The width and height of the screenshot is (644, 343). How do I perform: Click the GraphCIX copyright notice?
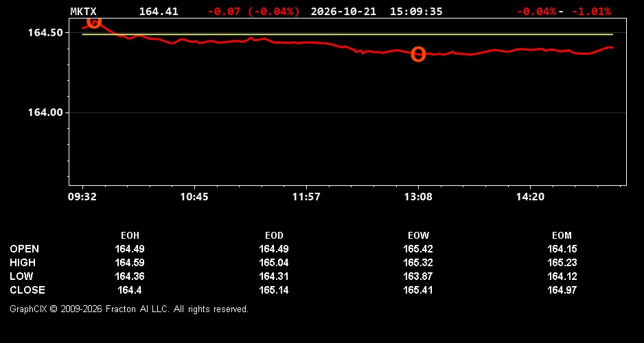(x=129, y=309)
